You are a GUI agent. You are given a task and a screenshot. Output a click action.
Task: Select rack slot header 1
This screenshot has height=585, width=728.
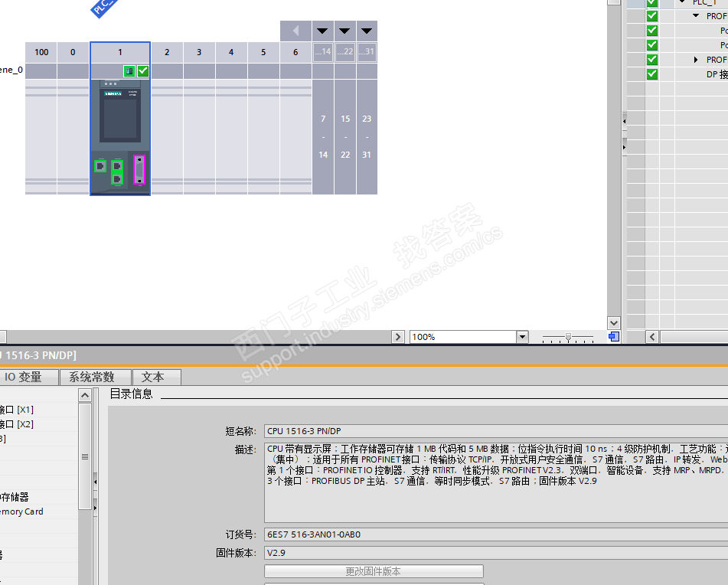click(119, 53)
